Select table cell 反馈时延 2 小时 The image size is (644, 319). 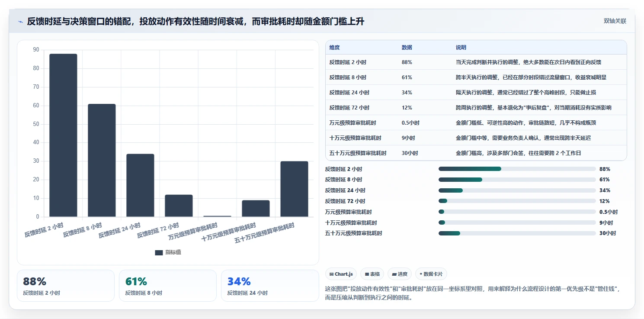[348, 62]
